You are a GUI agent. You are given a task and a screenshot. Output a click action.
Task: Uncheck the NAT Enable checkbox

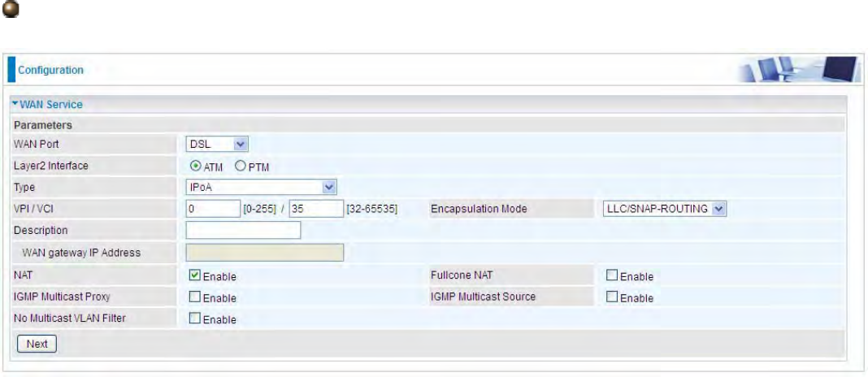tap(195, 275)
